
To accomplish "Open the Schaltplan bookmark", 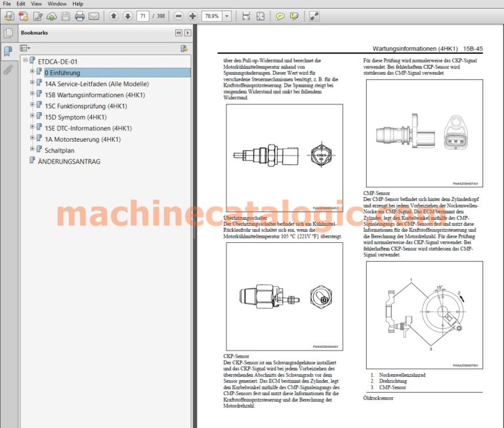I will [60, 150].
